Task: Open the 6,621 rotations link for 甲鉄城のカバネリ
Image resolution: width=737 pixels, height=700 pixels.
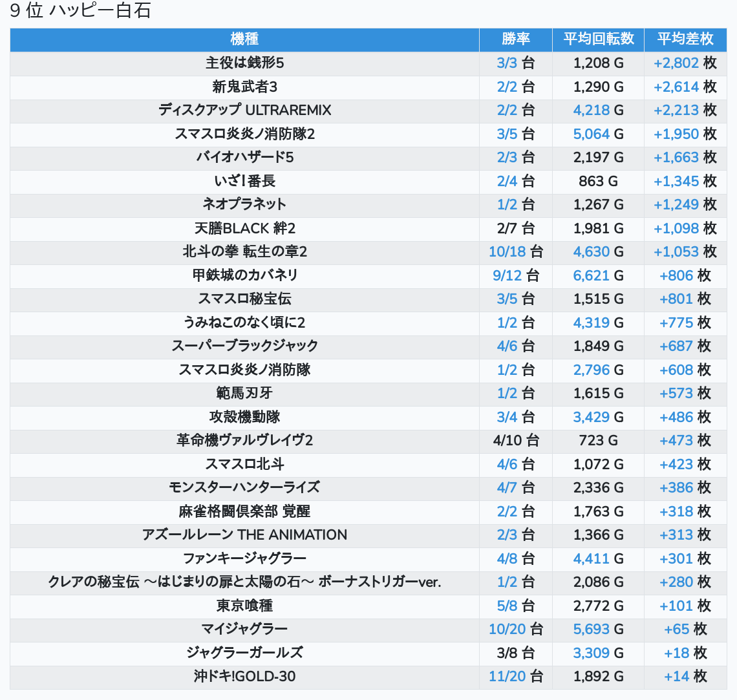Action: pos(591,276)
